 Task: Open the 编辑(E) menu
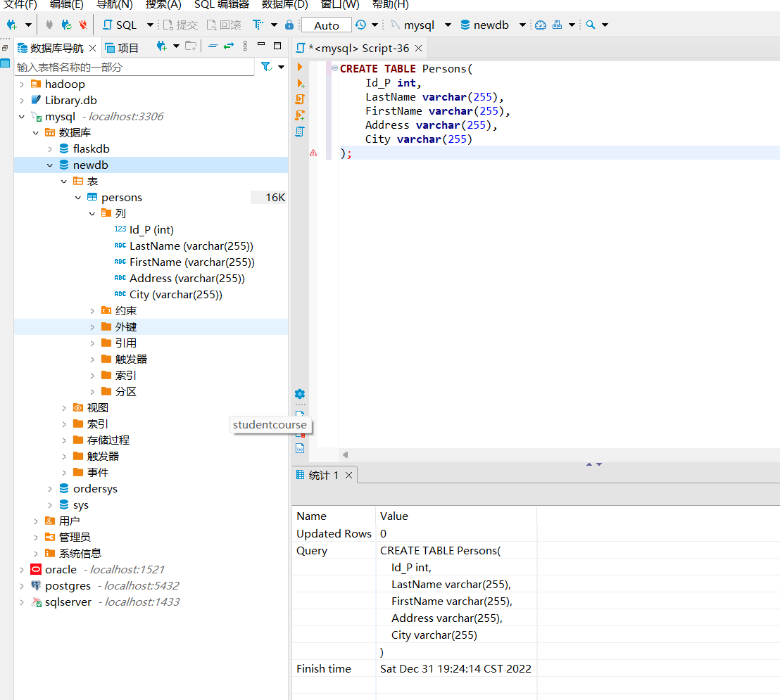(x=67, y=4)
